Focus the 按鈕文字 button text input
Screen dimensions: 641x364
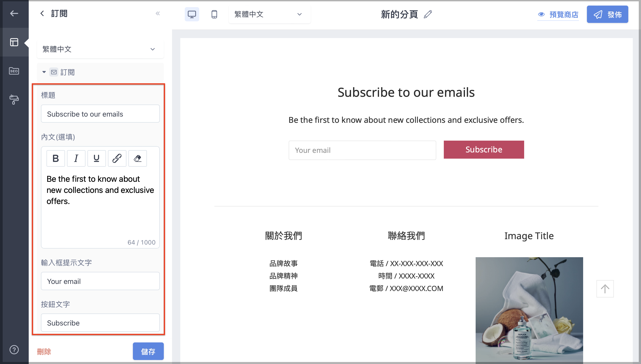click(x=100, y=322)
